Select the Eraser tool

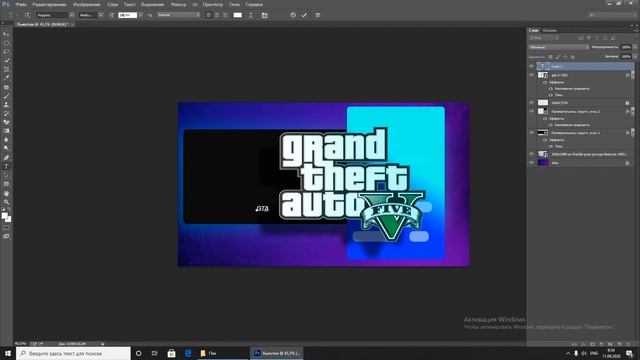6,122
